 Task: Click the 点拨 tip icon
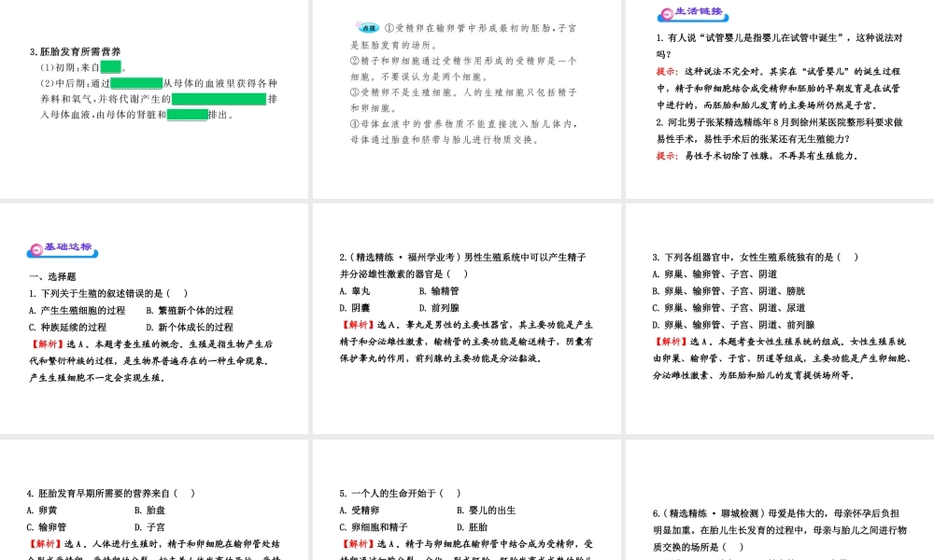[x=367, y=27]
